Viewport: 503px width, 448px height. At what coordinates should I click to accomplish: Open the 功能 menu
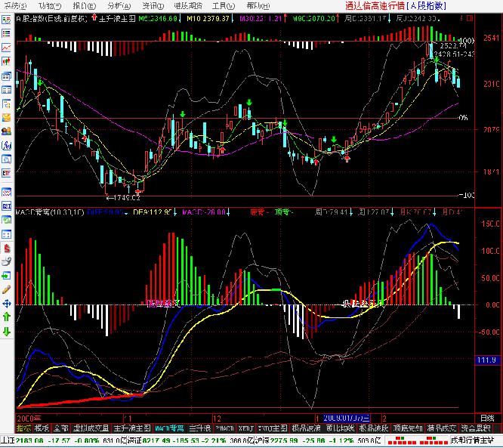(50, 6)
